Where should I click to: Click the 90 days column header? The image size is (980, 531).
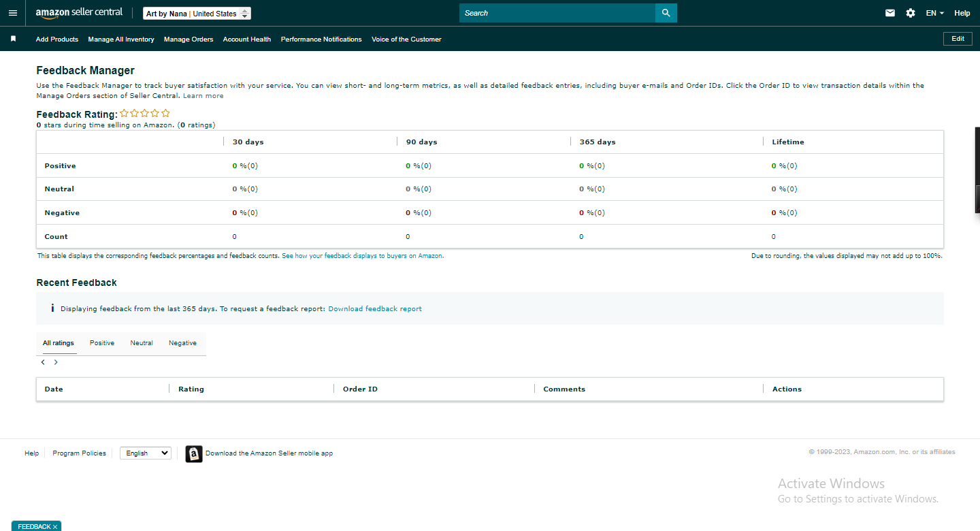click(422, 142)
